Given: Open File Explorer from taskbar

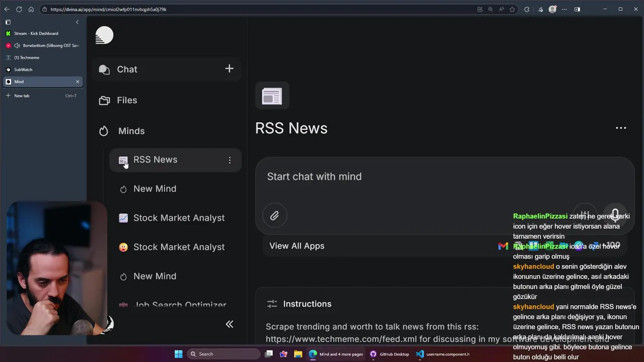Looking at the screenshot, I should (x=298, y=354).
